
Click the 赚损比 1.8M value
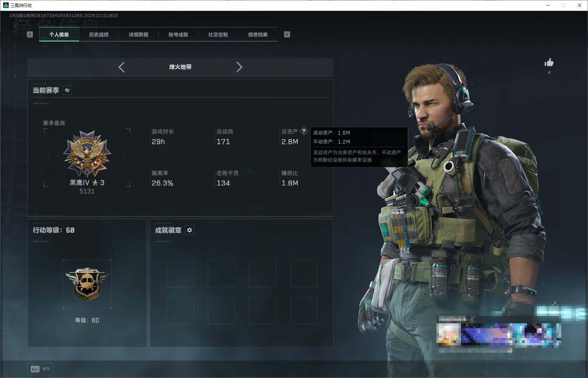point(290,183)
